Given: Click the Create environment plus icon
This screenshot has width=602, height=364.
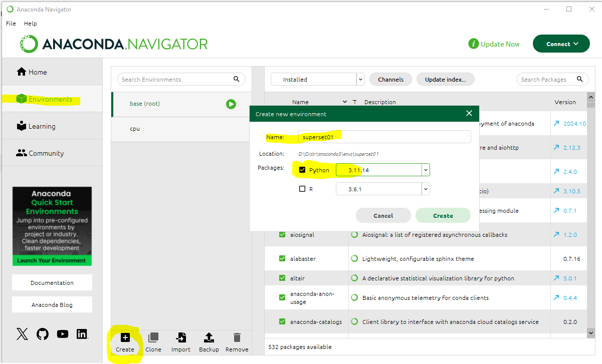Looking at the screenshot, I should [125, 337].
